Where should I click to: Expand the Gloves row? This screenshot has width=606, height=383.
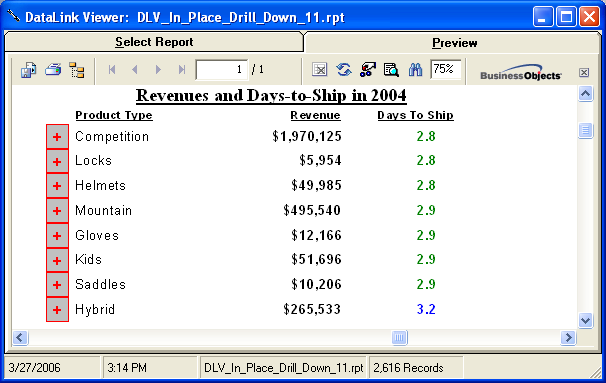tap(57, 235)
